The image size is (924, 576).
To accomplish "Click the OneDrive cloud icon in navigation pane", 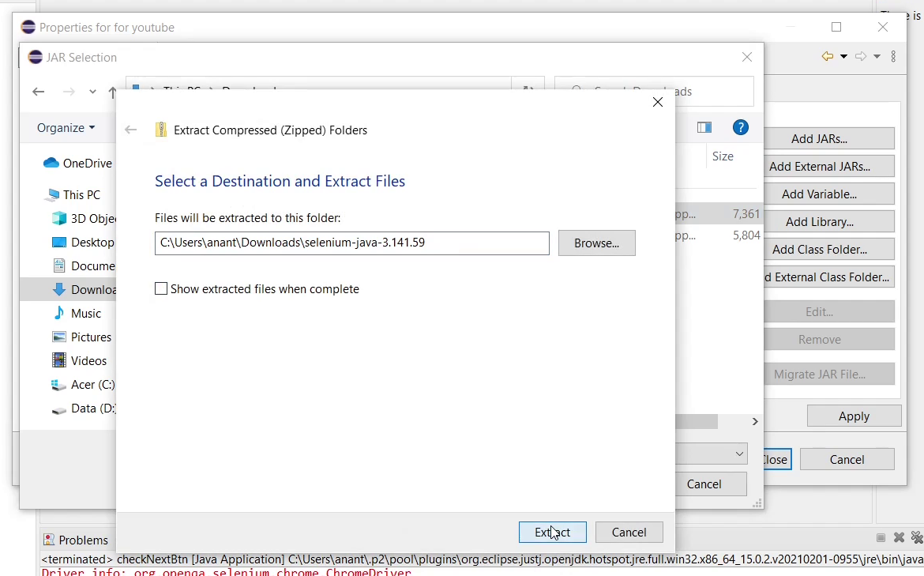I will [51, 163].
